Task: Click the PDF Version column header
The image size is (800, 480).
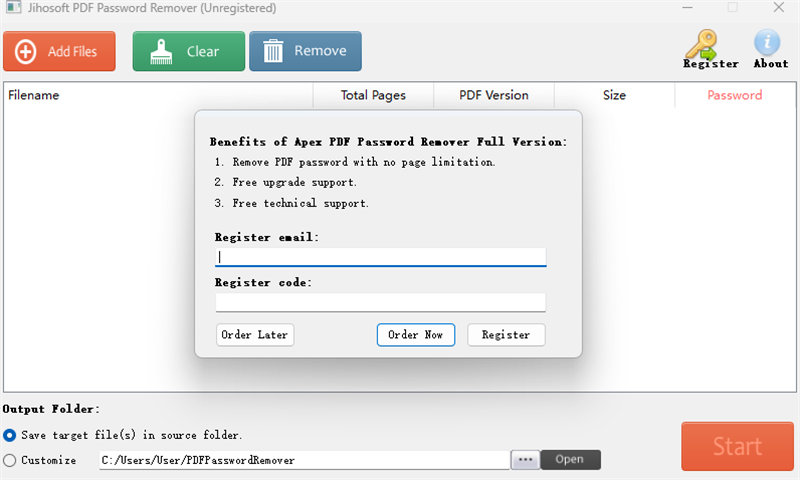Action: pyautogui.click(x=493, y=95)
